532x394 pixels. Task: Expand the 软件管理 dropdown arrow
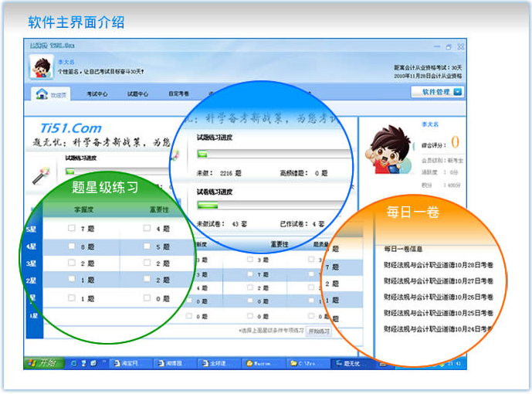457,92
